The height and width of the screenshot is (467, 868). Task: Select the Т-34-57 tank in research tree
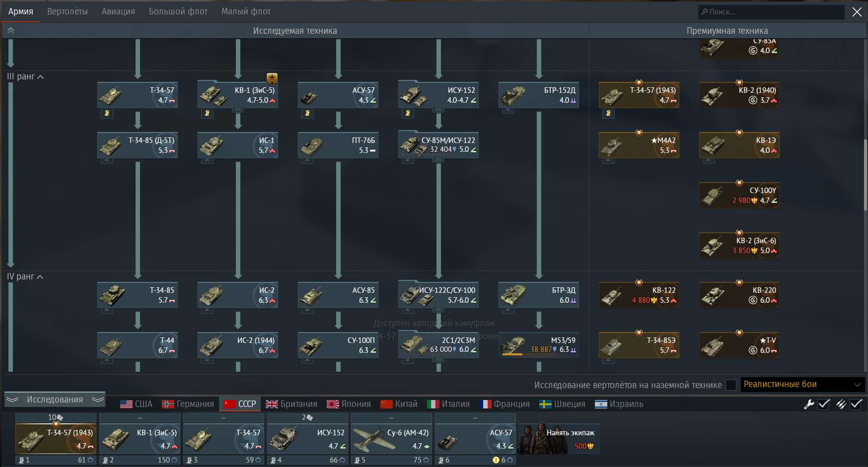click(138, 95)
